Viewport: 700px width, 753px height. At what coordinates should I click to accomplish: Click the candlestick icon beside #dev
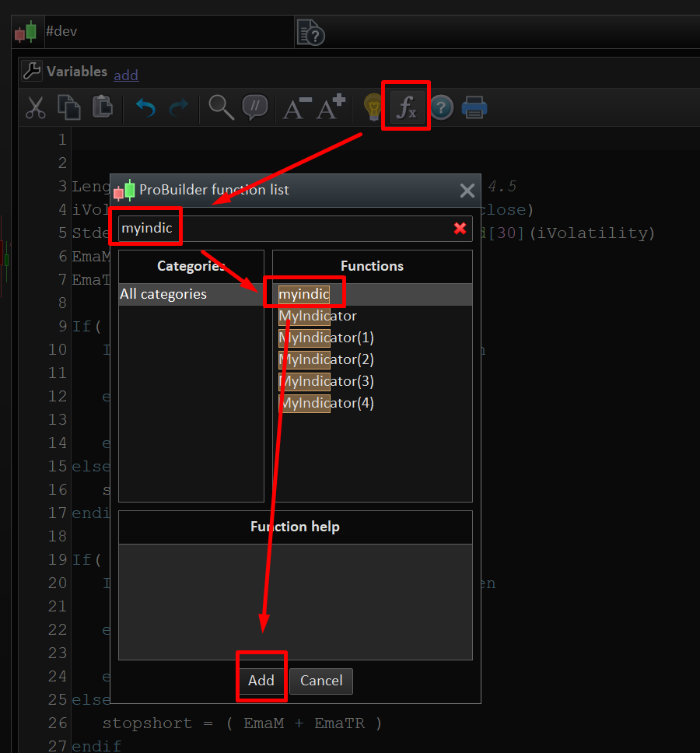click(26, 32)
